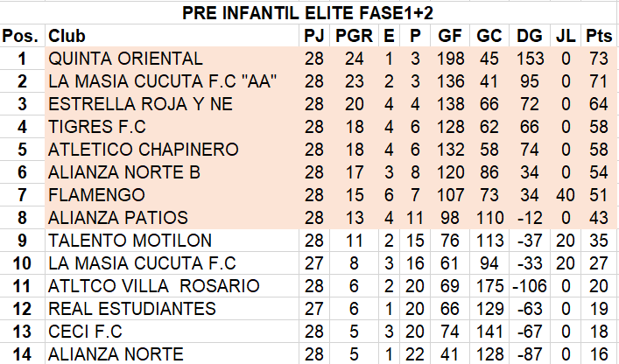This screenshot has height=364, width=619.
Task: Click FLAMENGO's JL value of 40
Action: pos(566,195)
